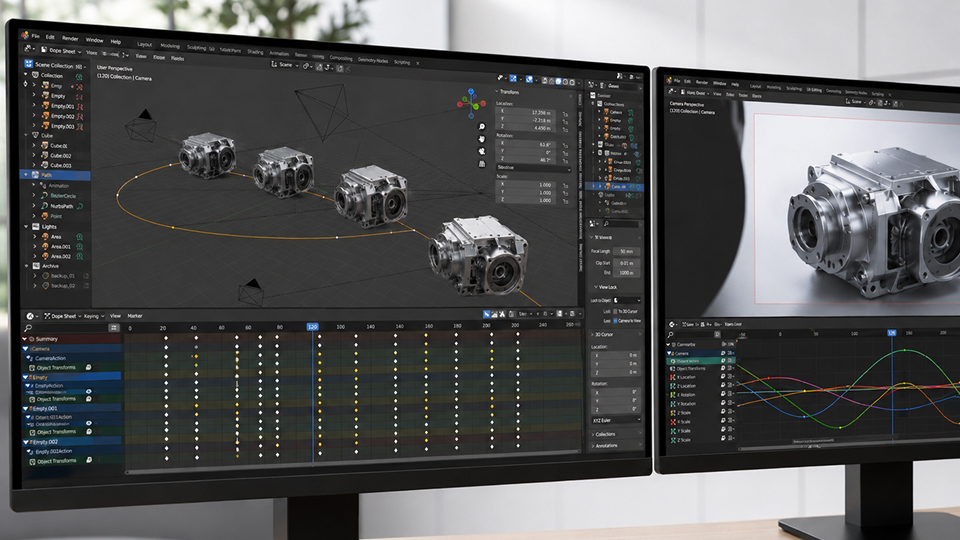Switch to the Animation workspace tab
This screenshot has width=960, height=540.
coord(279,54)
